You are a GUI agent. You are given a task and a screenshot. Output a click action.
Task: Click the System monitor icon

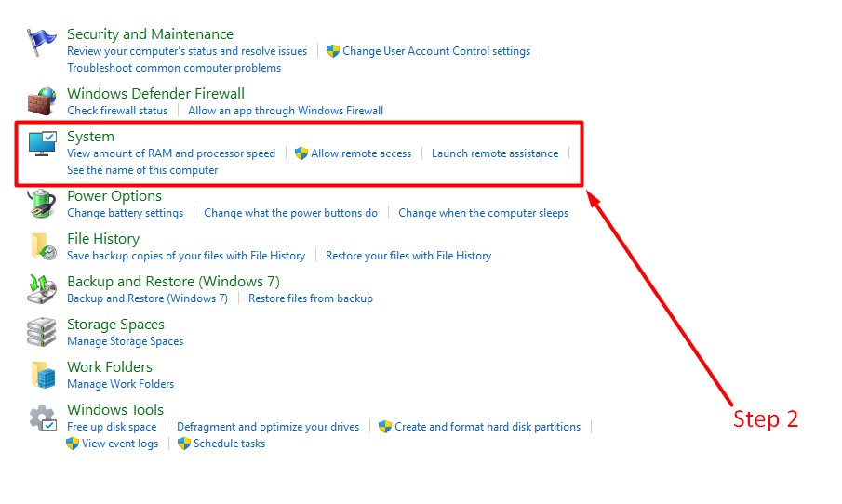click(x=43, y=143)
